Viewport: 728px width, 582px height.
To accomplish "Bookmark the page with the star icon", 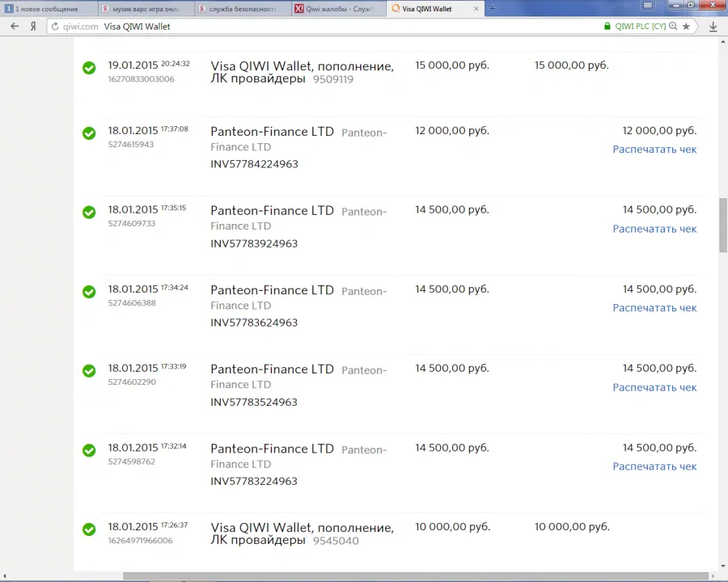I will (x=686, y=27).
